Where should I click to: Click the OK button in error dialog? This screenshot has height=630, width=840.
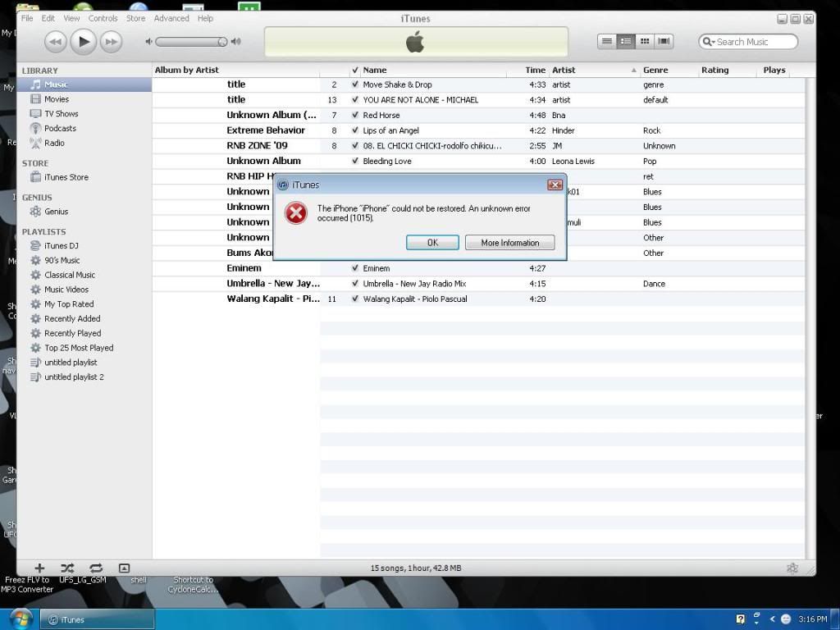432,243
